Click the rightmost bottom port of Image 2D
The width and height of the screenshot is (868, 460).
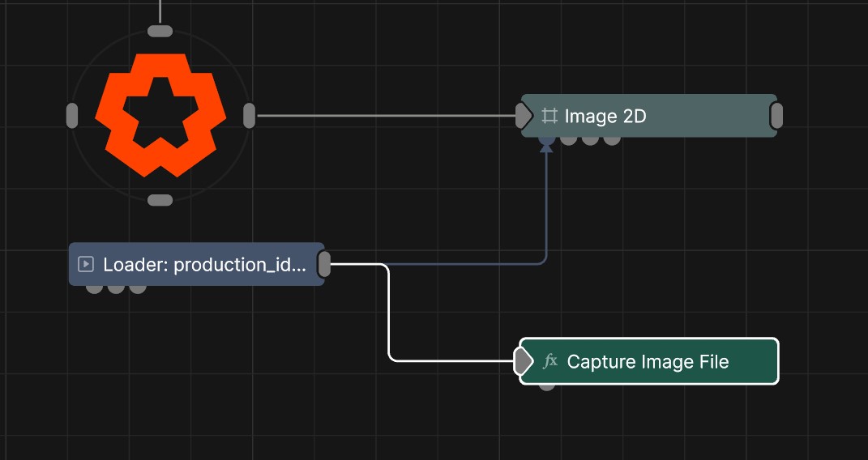point(613,140)
